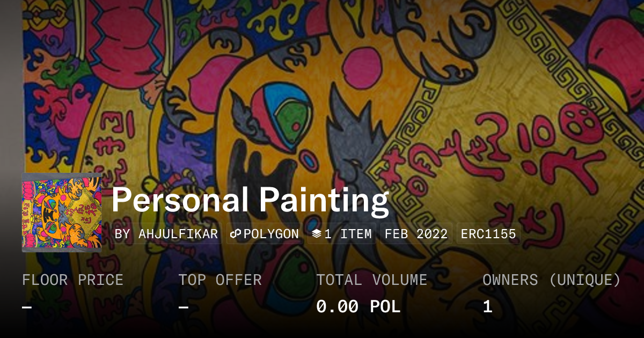644x338 pixels.
Task: Click the Personal Painting collection title
Action: tap(250, 200)
